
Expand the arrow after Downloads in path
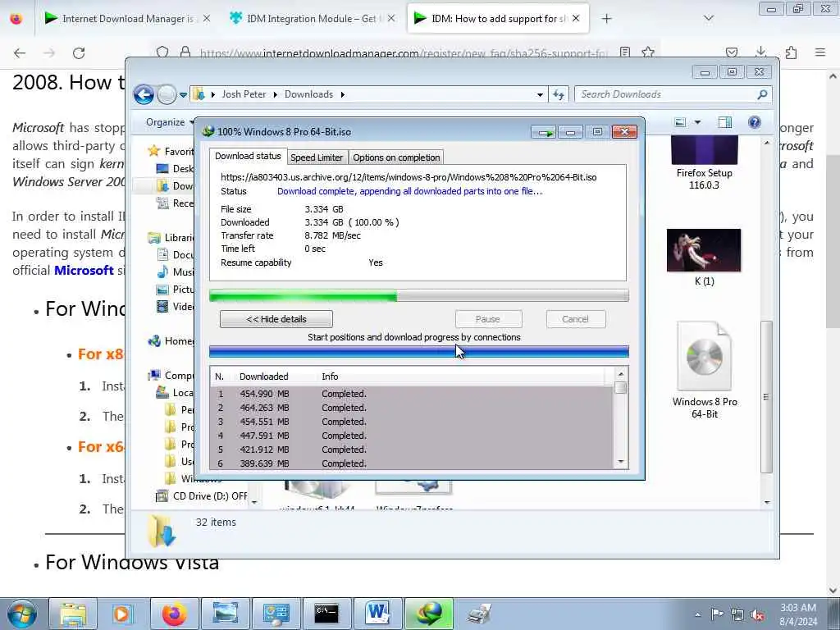[x=342, y=95]
